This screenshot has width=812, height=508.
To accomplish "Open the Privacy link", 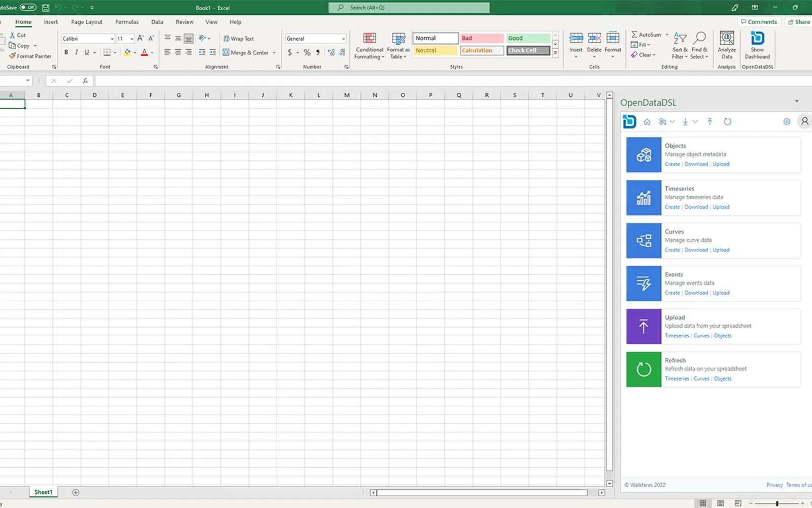I will (x=774, y=485).
